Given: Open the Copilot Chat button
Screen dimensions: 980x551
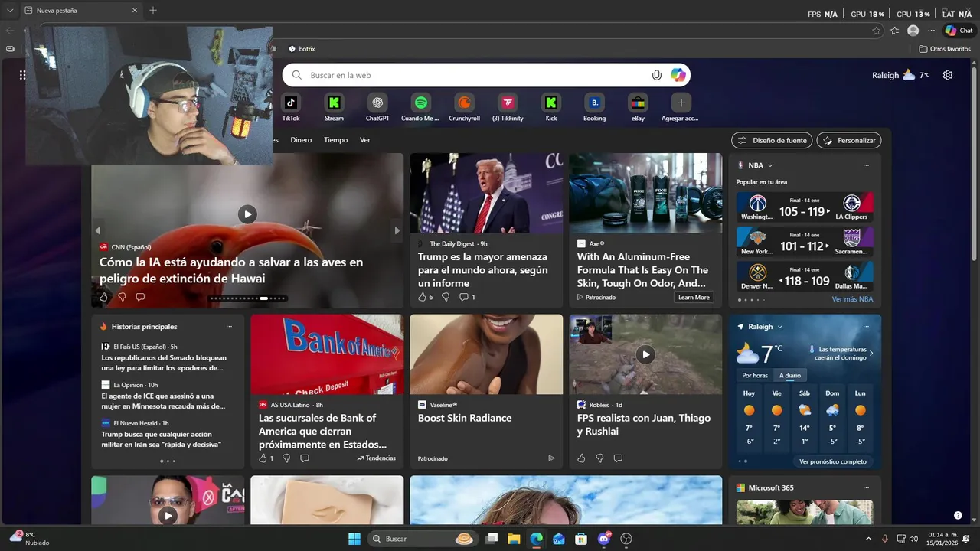Looking at the screenshot, I should [959, 31].
